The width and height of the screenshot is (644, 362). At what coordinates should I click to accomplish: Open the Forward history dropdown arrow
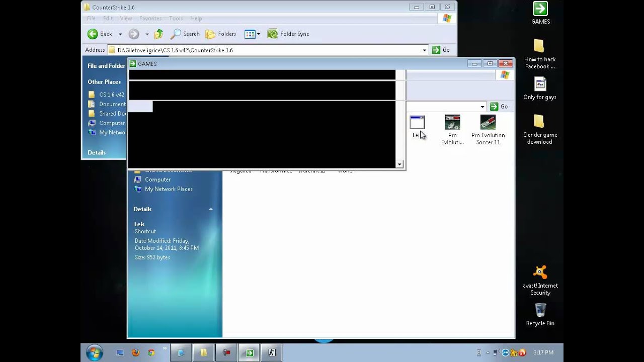point(147,34)
